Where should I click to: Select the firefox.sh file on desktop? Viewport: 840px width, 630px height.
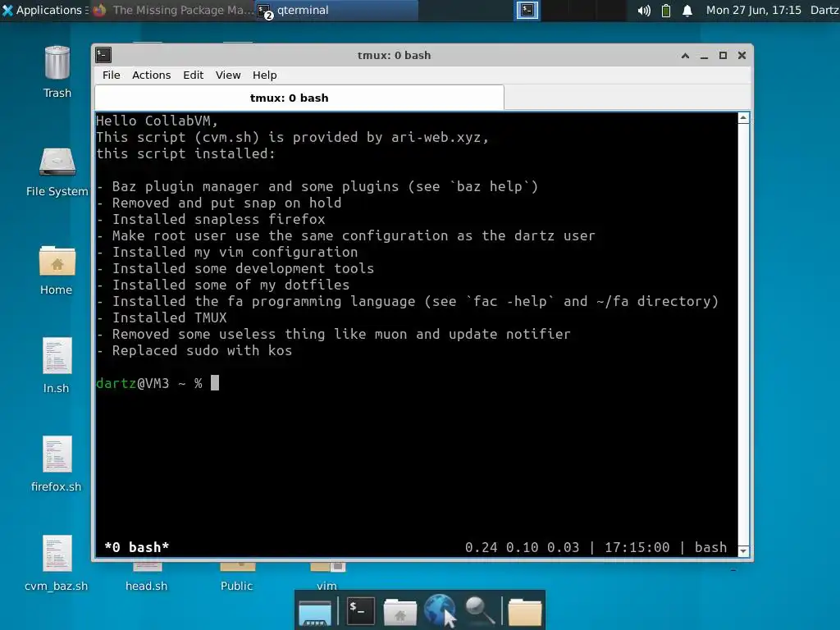57,454
